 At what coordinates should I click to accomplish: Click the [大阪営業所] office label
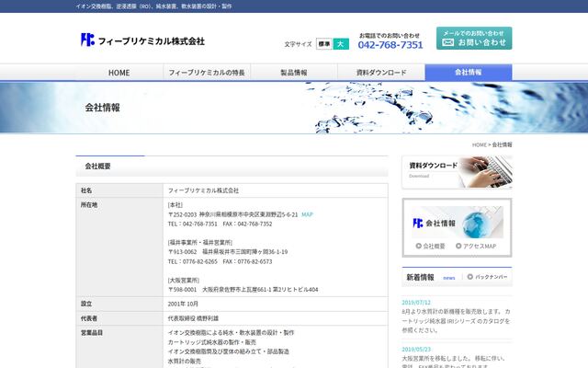[184, 280]
